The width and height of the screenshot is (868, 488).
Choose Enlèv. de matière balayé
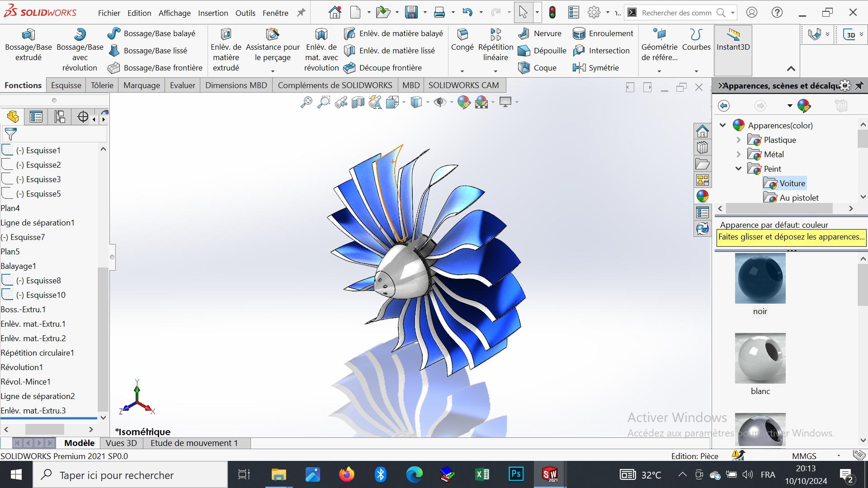(x=393, y=33)
